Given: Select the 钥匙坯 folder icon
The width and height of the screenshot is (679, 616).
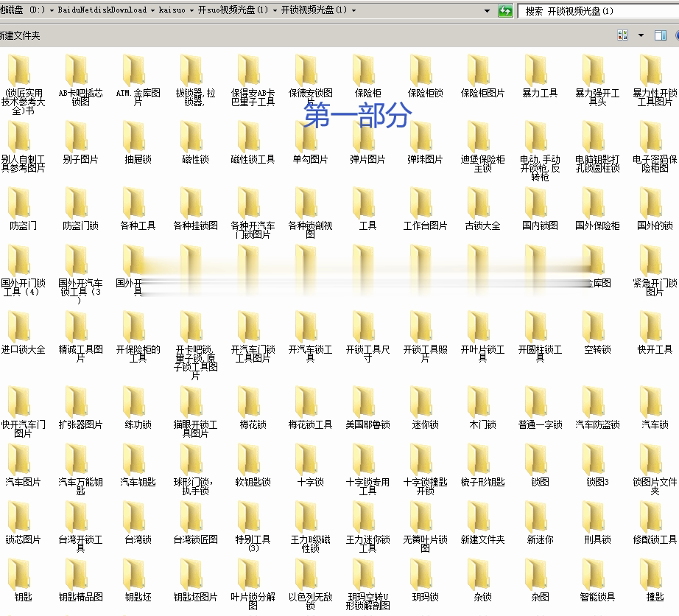Looking at the screenshot, I should [x=134, y=575].
